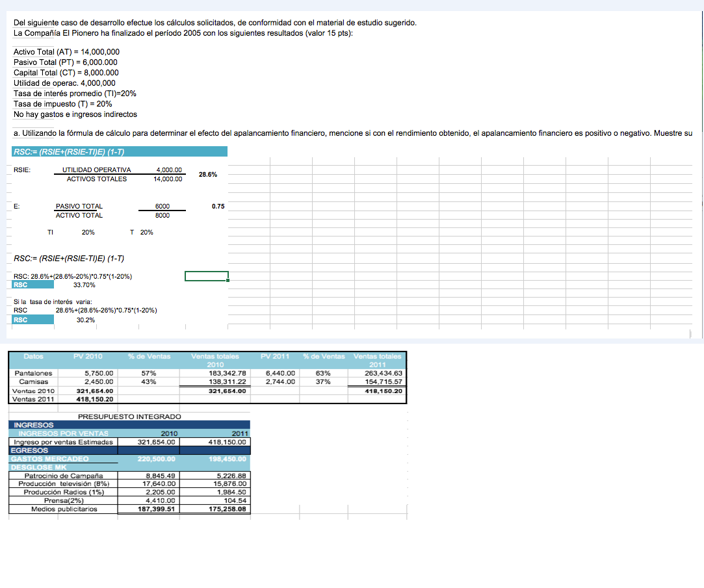The width and height of the screenshot is (704, 588).
Task: Select the green-bordered active empty cell
Action: pyautogui.click(x=206, y=276)
